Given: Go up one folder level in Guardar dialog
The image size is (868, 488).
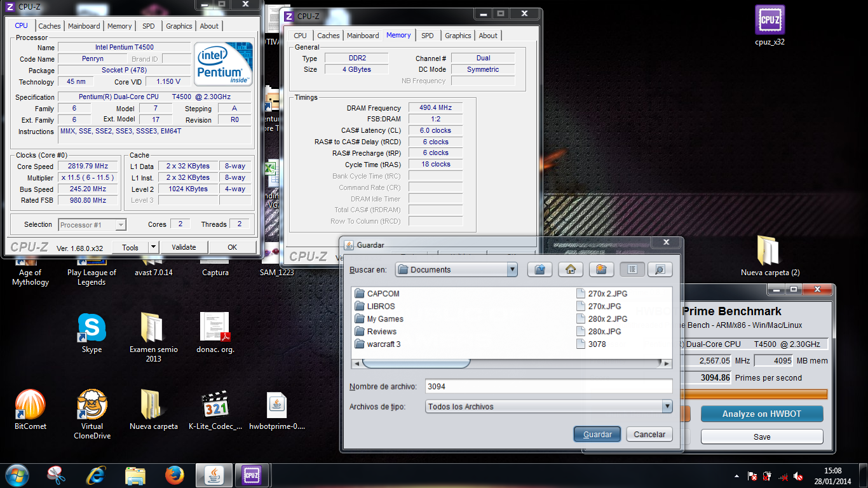Looking at the screenshot, I should (x=539, y=269).
